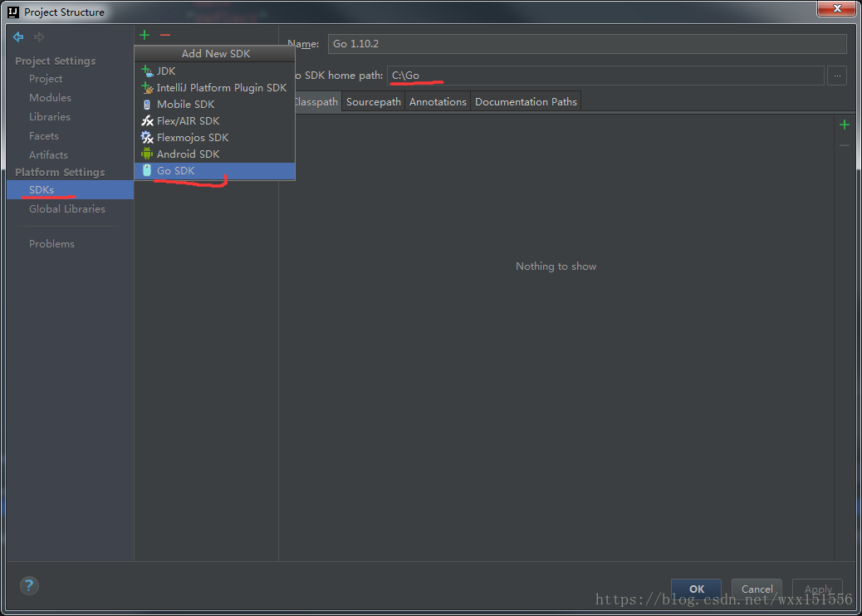Click the IntelliJ logo in title bar
This screenshot has width=862, height=616.
pos(13,12)
